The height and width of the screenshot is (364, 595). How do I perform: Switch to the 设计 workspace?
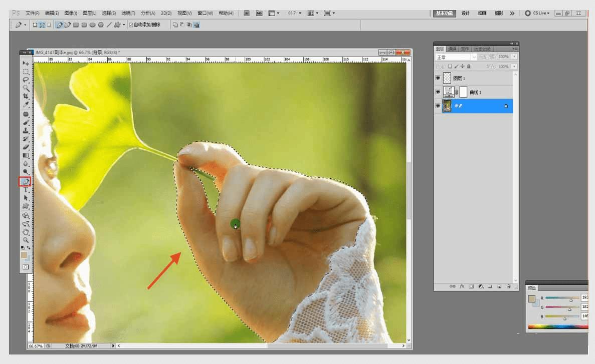465,13
